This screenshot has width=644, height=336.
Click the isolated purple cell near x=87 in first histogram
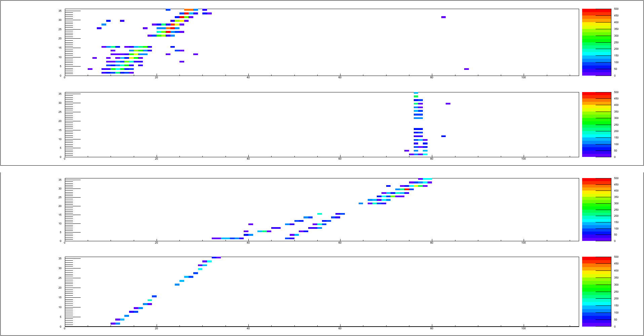466,69
